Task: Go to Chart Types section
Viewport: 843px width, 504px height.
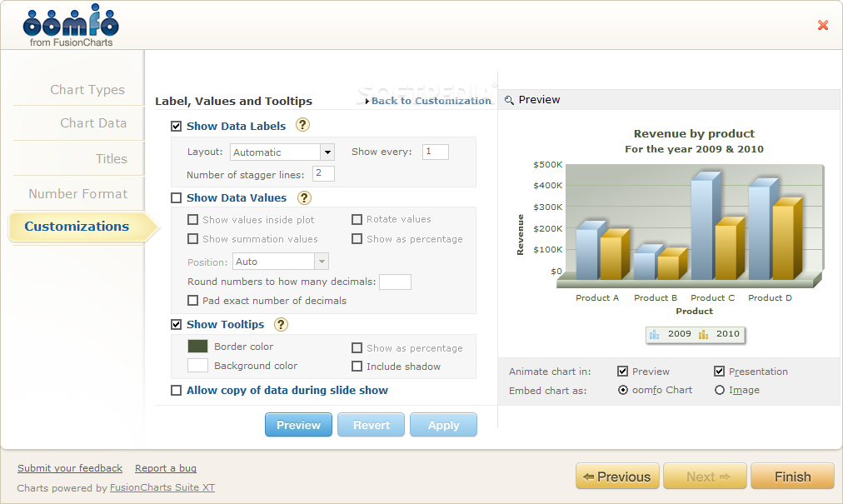Action: tap(87, 90)
